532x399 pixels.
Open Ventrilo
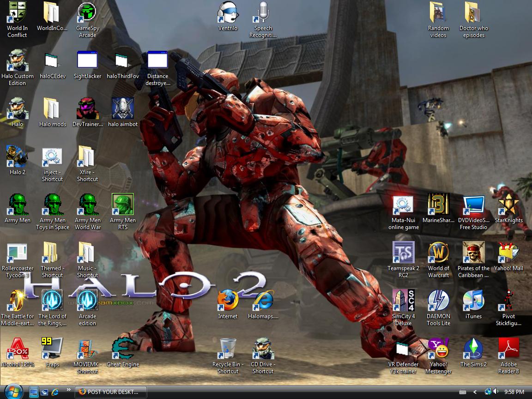227,14
